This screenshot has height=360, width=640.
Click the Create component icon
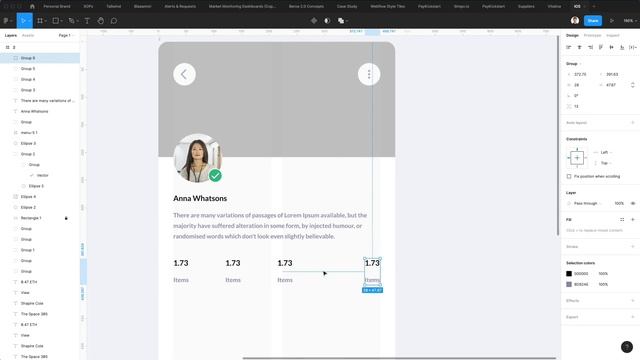click(x=313, y=20)
